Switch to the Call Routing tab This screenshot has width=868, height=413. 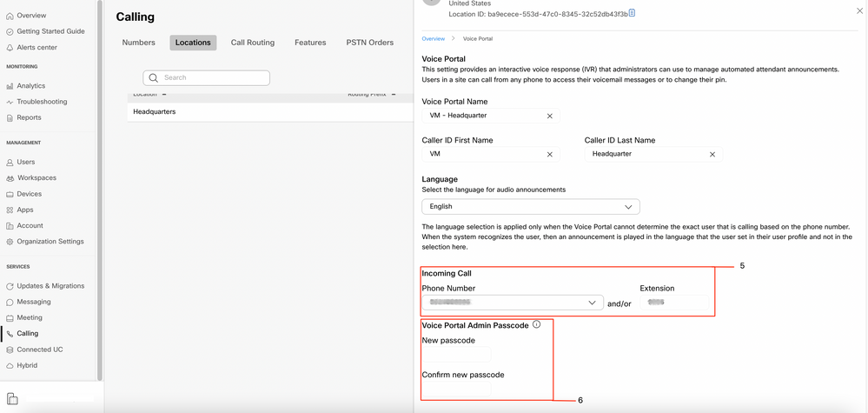tap(253, 43)
